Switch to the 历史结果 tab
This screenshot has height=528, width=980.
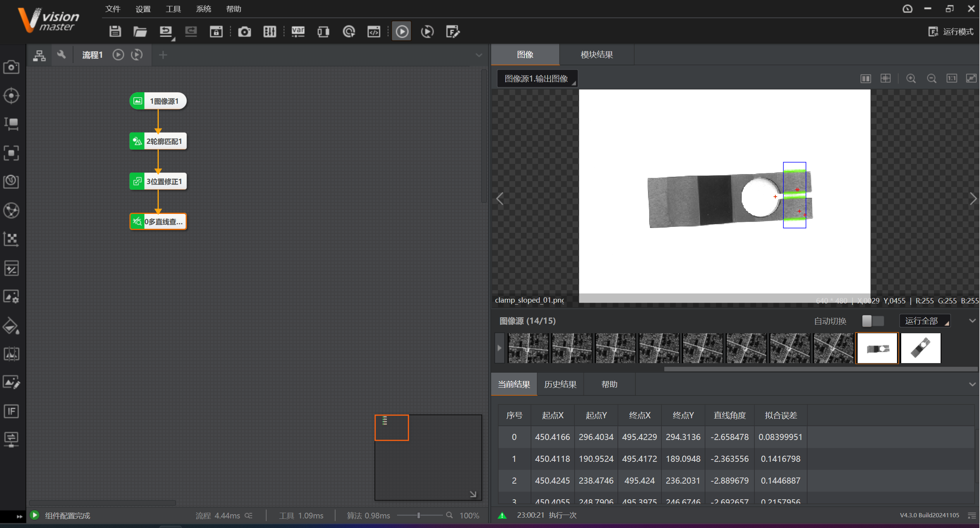point(560,384)
